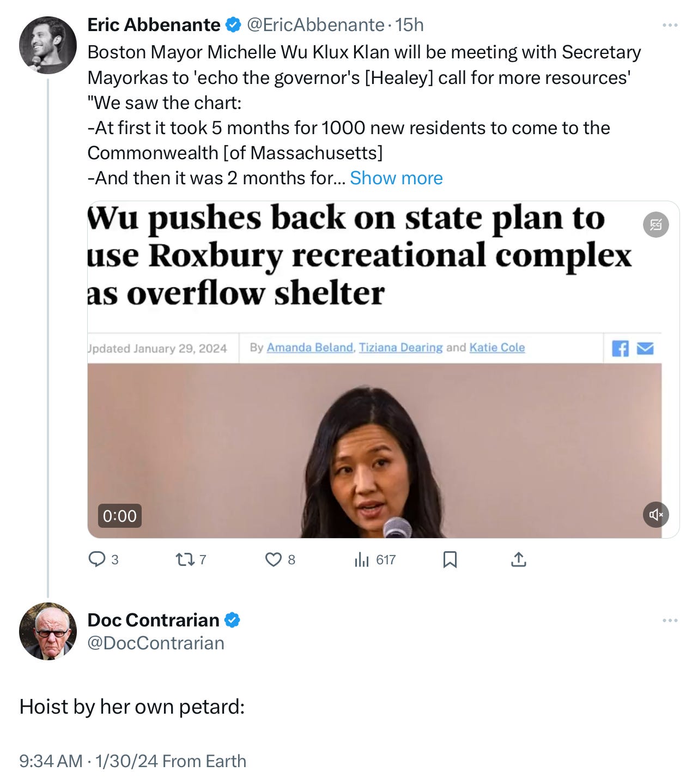Open more options on Doc Contrarian's tweet
The height and width of the screenshot is (784, 698).
pos(670,620)
